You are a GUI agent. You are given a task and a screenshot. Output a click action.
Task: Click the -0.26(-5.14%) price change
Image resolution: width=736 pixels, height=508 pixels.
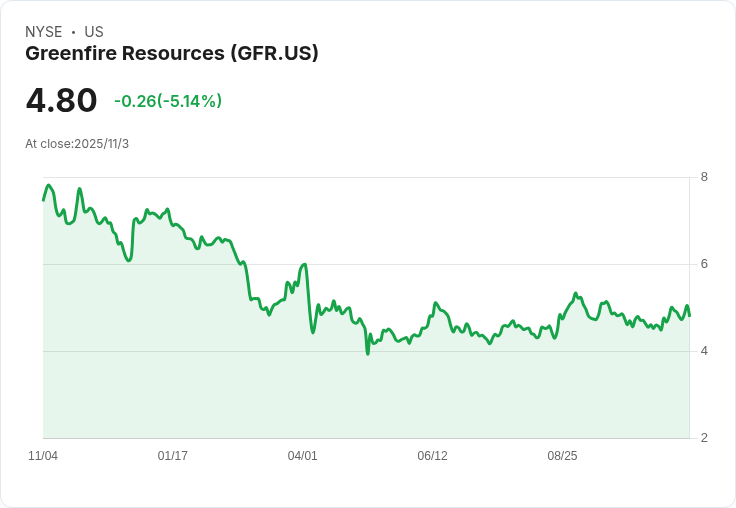click(x=168, y=101)
